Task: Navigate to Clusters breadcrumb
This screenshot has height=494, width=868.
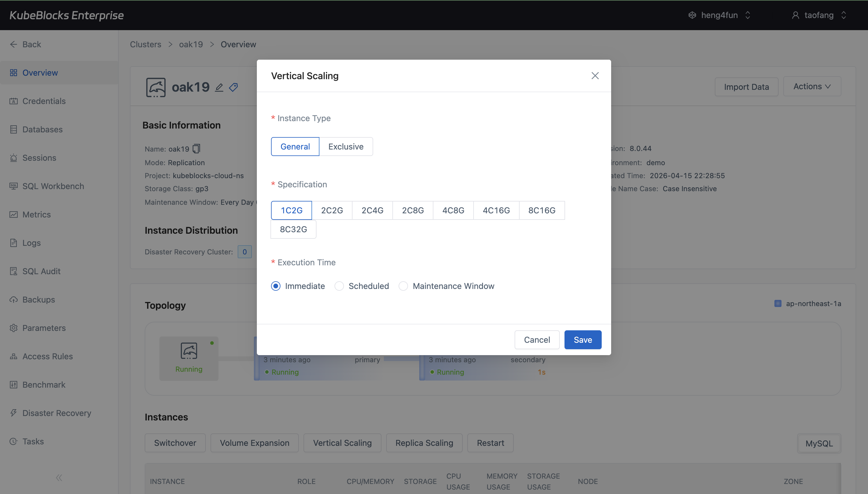Action: coord(146,44)
